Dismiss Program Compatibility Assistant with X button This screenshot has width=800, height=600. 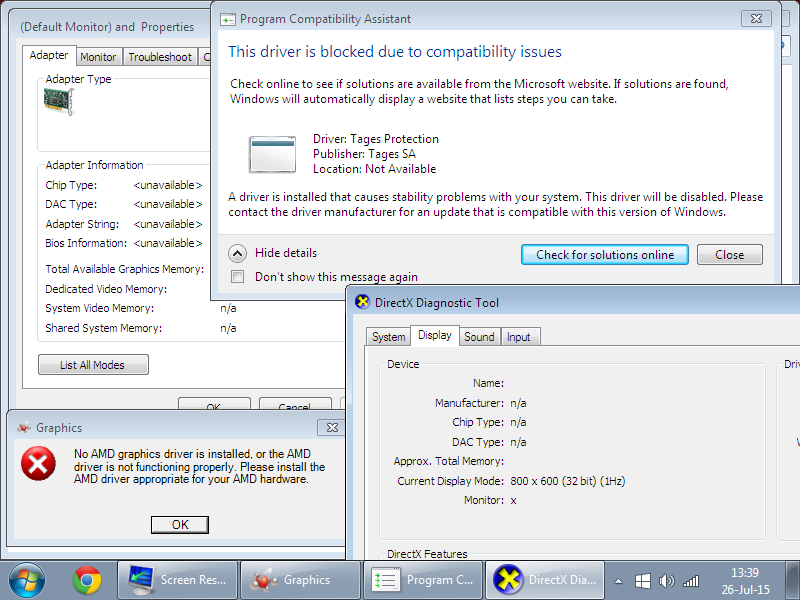pyautogui.click(x=756, y=19)
